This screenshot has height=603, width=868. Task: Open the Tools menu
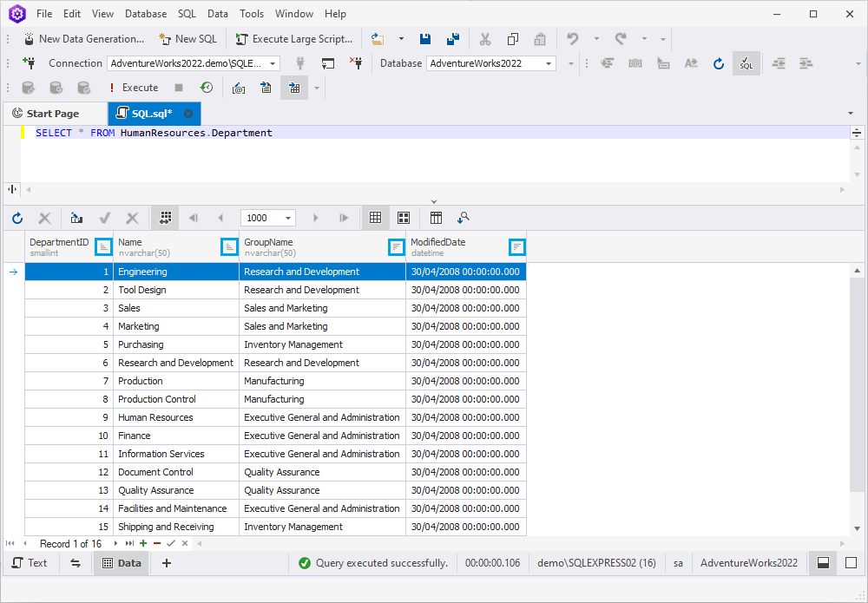[x=252, y=14]
